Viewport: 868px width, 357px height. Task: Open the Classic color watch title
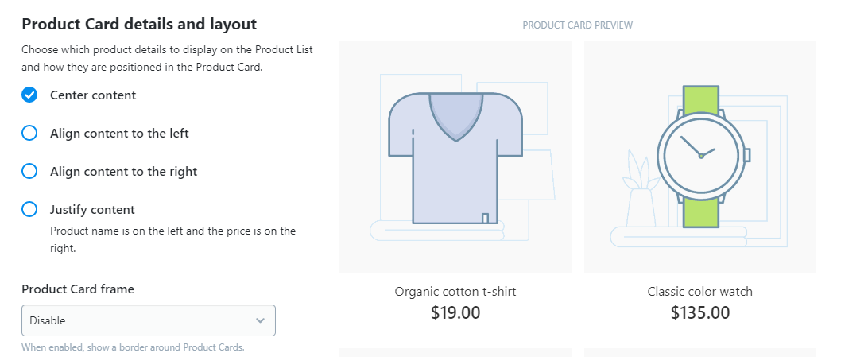(x=700, y=292)
